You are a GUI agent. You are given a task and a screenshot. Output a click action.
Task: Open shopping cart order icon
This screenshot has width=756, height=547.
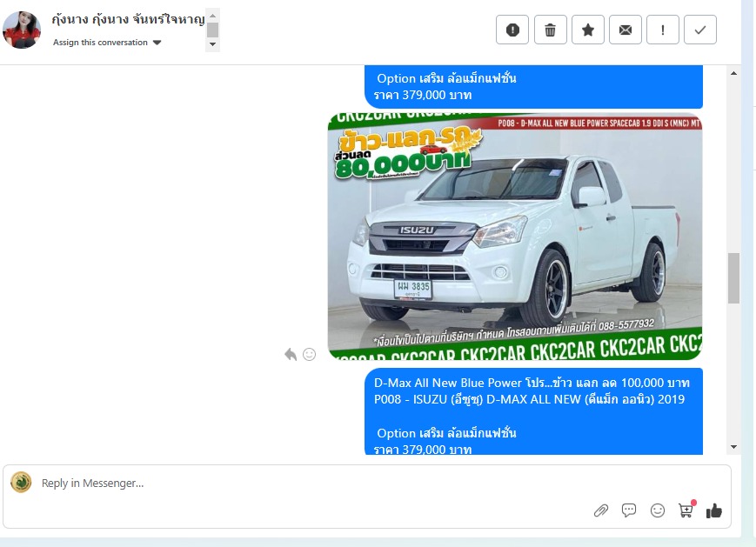[x=686, y=510]
